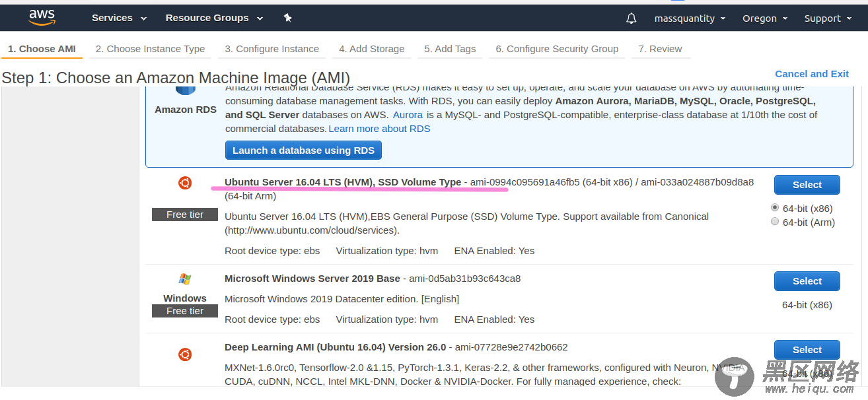
Task: Select the Ubuntu Server 16.04 AMI
Action: 807,185
